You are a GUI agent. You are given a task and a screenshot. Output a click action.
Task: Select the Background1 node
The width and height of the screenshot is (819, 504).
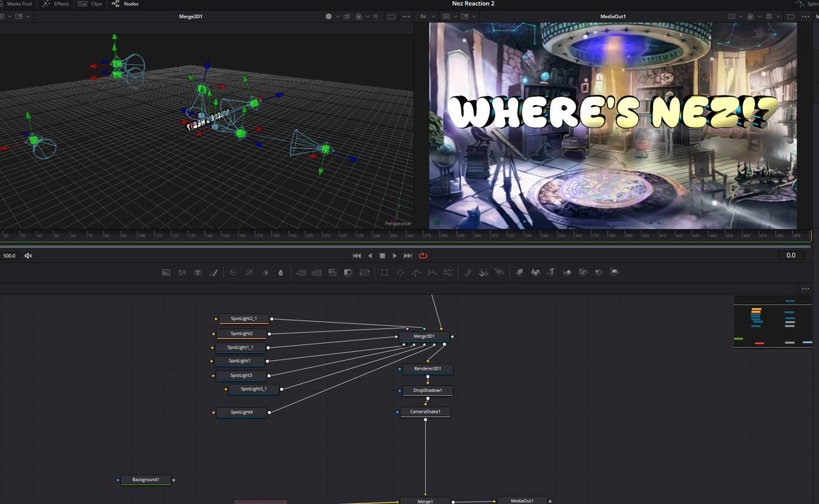(x=145, y=480)
